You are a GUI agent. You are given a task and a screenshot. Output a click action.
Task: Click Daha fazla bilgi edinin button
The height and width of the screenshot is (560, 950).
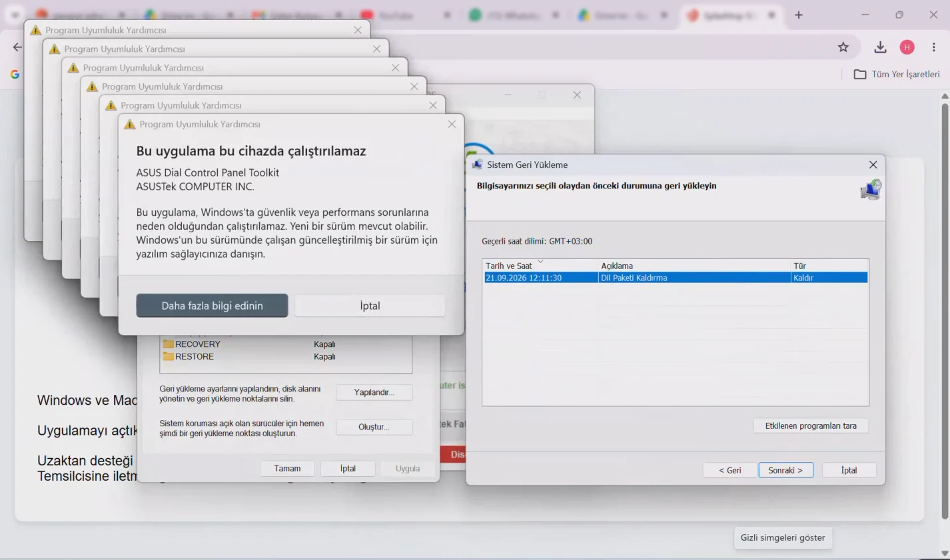tap(212, 306)
